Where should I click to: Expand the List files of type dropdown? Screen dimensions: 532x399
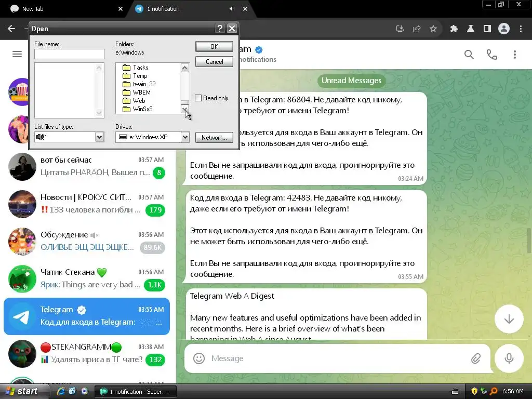(x=99, y=137)
